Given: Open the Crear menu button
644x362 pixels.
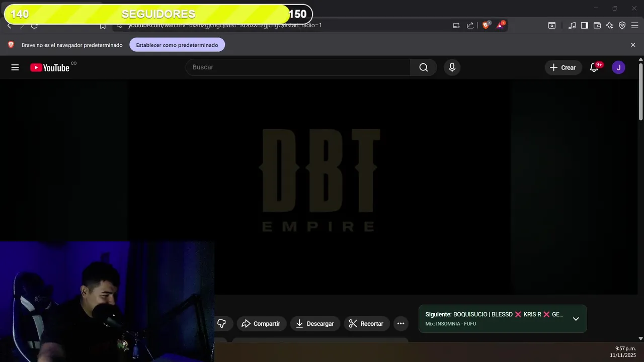Looking at the screenshot, I should click(563, 67).
